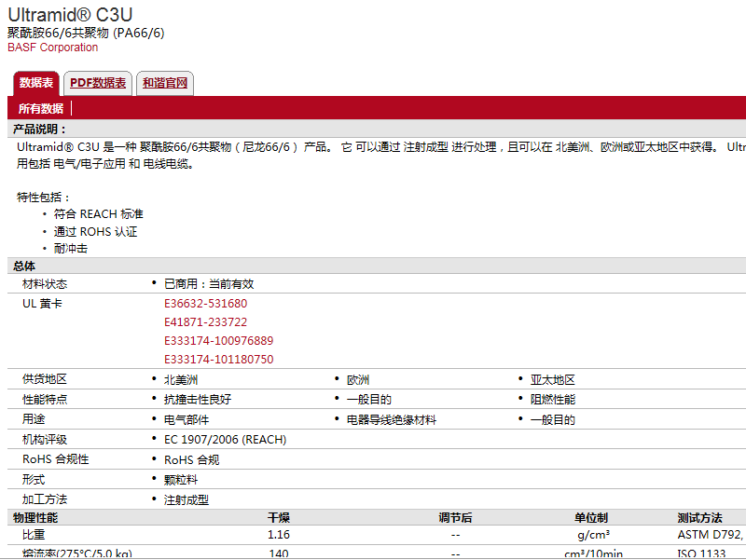Image resolution: width=746 pixels, height=560 pixels.
Task: Click the 产品说明 section header
Action: [x=39, y=129]
